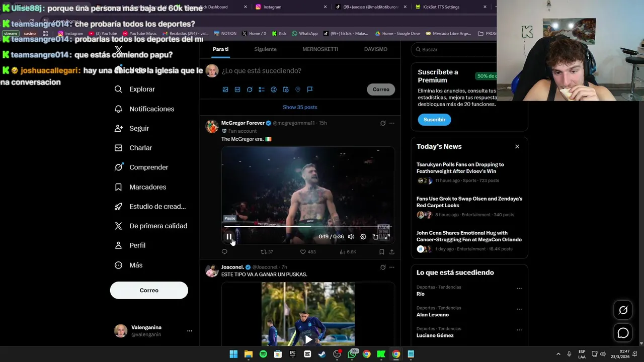Screen dimensions: 644x362
Task: Open Marcadores in the sidebar
Action: (x=141, y=187)
